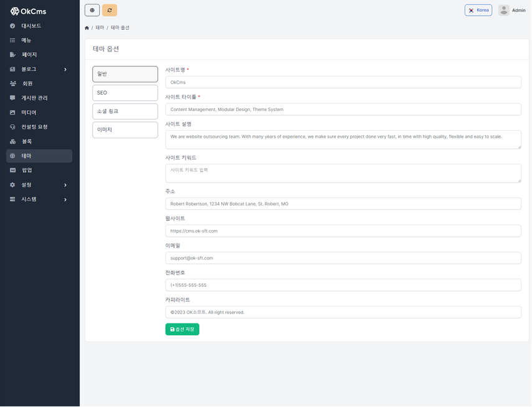Click the globe icon button in top bar
The width and height of the screenshot is (532, 407).
click(x=92, y=10)
